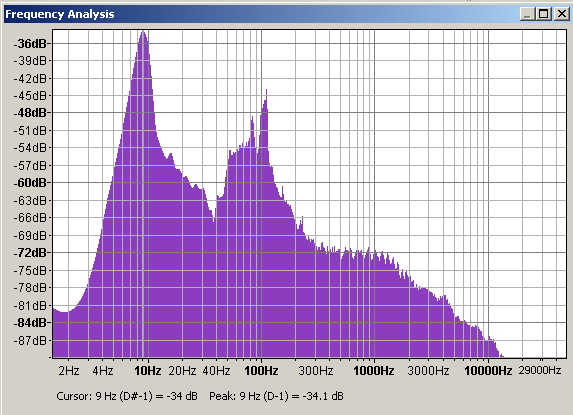Image resolution: width=573 pixels, height=415 pixels.
Task: Minimize the Frequency Analysis window
Action: pos(527,14)
